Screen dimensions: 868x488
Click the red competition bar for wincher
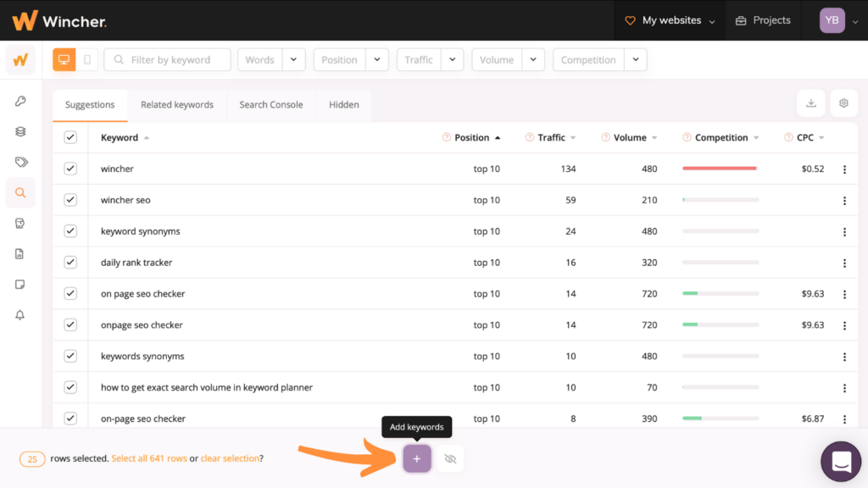(x=721, y=169)
